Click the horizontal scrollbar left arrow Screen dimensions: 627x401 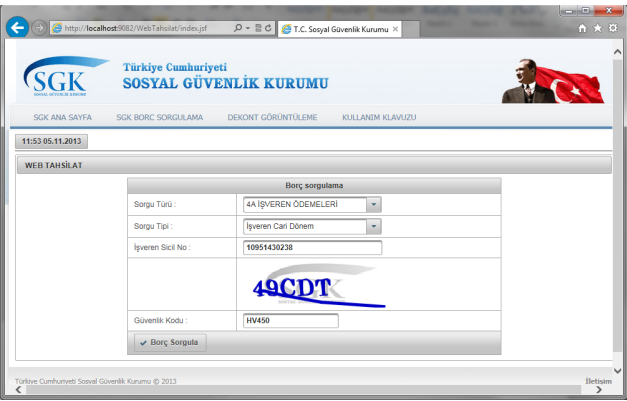(x=18, y=390)
